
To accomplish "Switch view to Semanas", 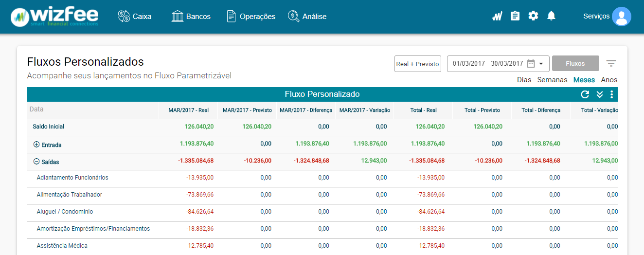I will tap(552, 80).
